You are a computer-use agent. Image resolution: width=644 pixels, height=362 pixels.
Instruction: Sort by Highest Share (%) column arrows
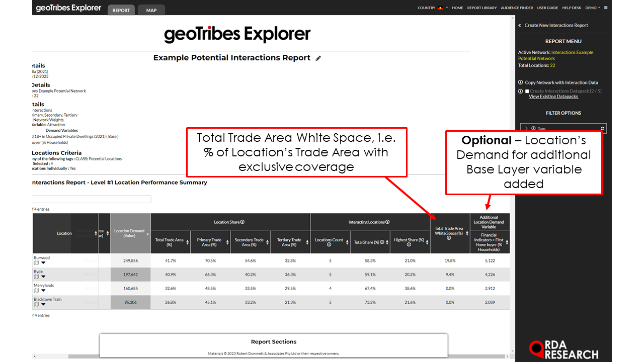click(427, 242)
